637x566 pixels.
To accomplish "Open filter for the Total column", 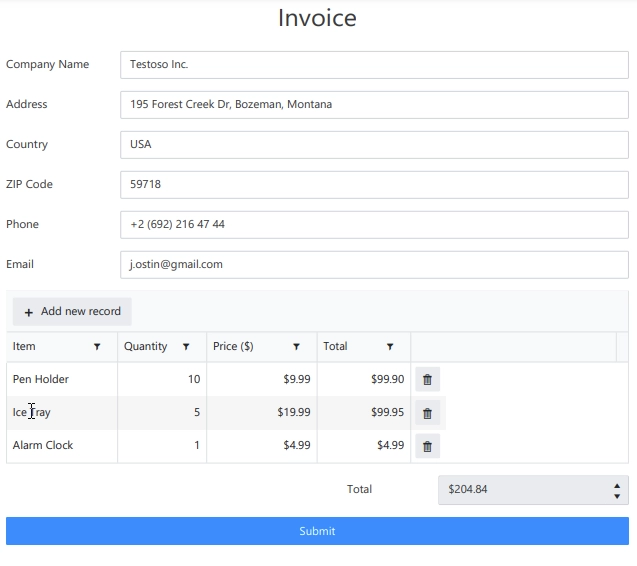I will pyautogui.click(x=390, y=347).
